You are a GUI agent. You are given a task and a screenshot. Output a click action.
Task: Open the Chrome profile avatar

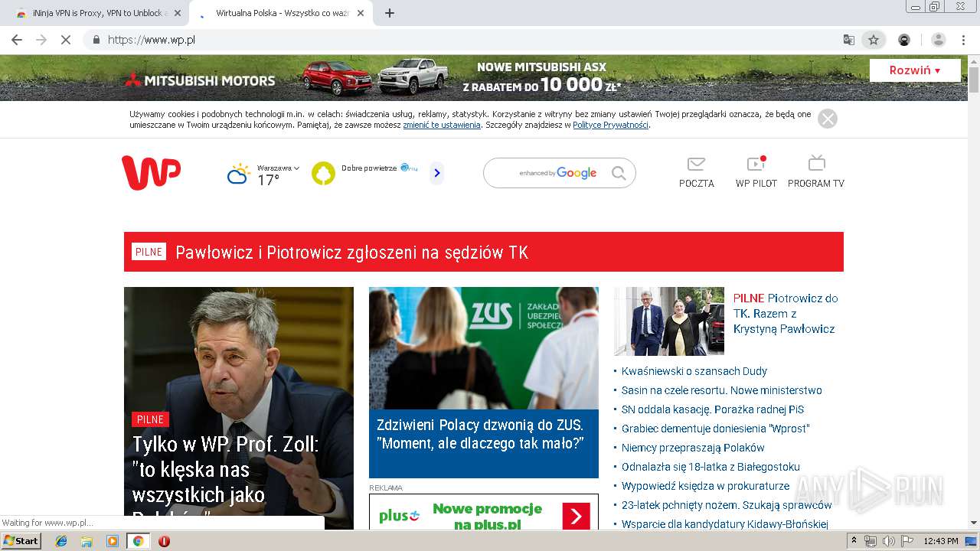[x=939, y=40]
